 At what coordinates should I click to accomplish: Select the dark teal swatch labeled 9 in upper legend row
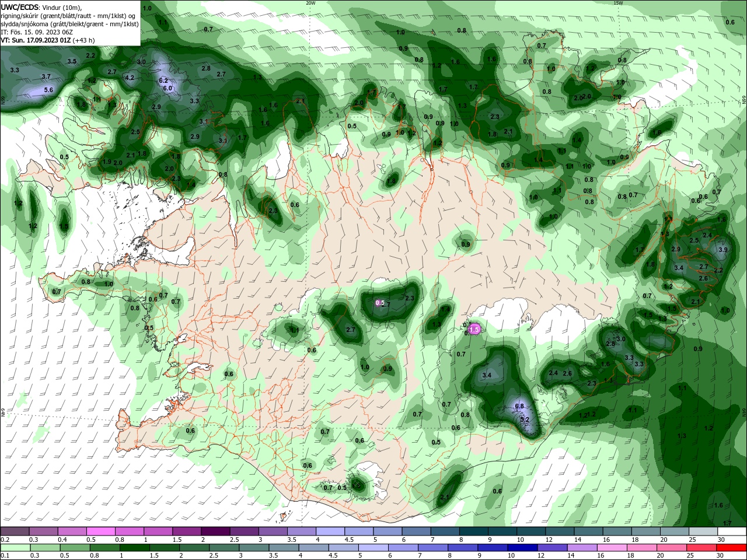coord(502,531)
